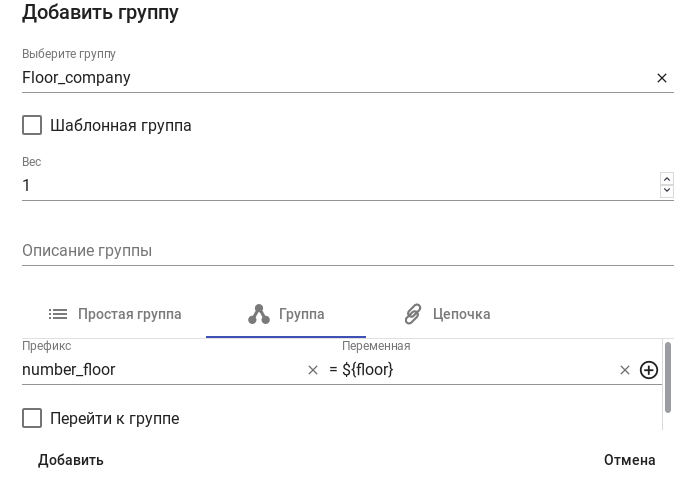Clear the Floor_company group selection
This screenshot has height=481, width=696.
click(661, 78)
